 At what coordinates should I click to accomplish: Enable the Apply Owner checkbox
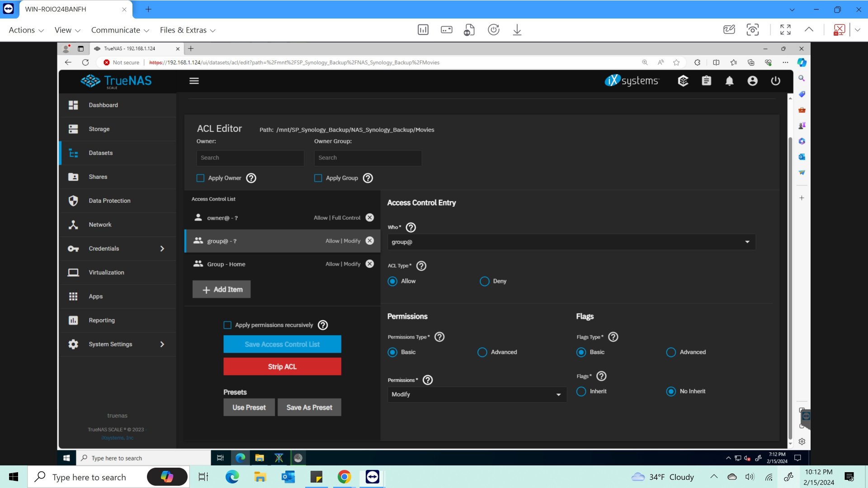(200, 178)
